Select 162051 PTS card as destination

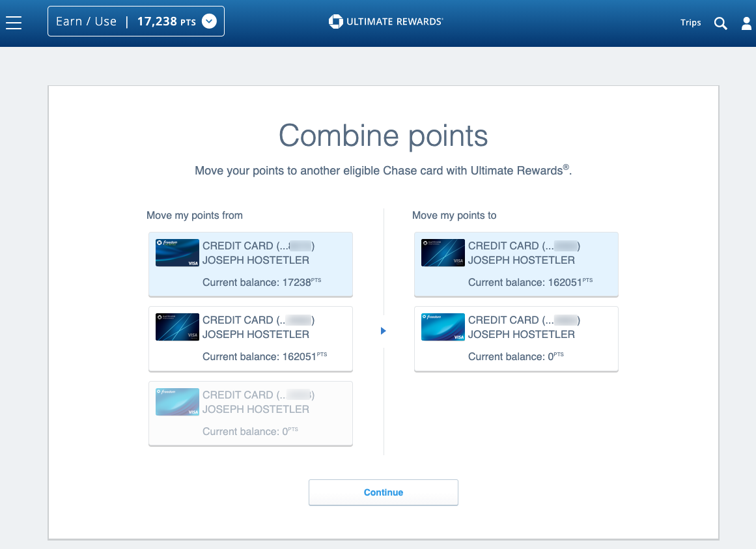click(x=516, y=264)
